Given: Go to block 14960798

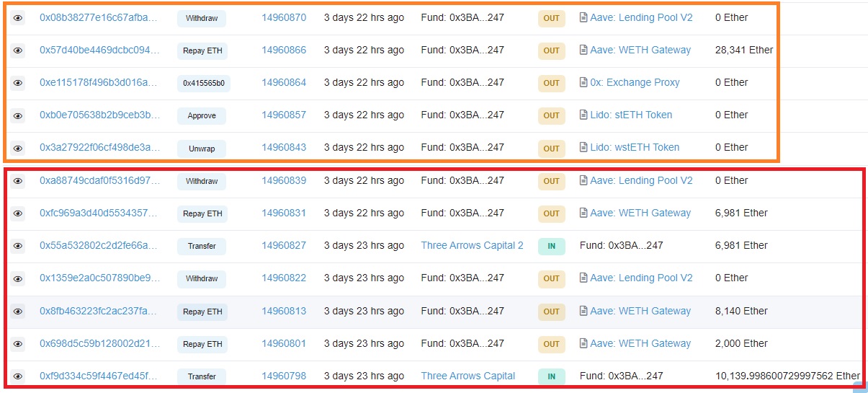Looking at the screenshot, I should (x=284, y=376).
